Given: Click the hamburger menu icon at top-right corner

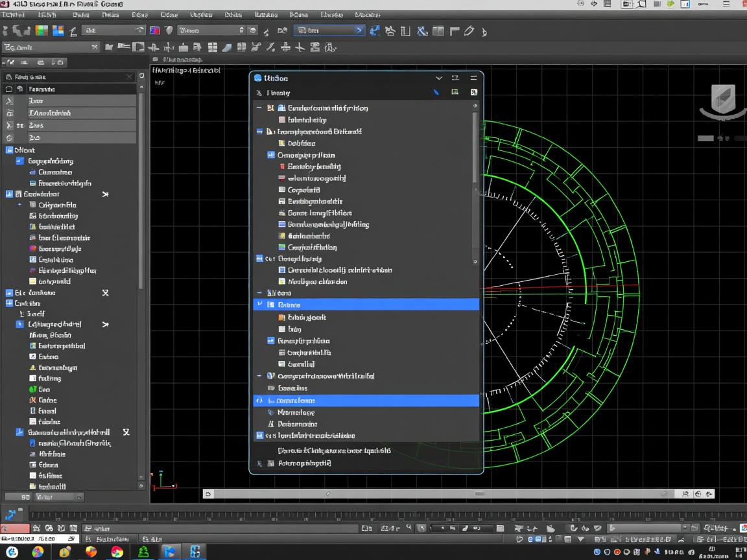Looking at the screenshot, I should [726, 4].
